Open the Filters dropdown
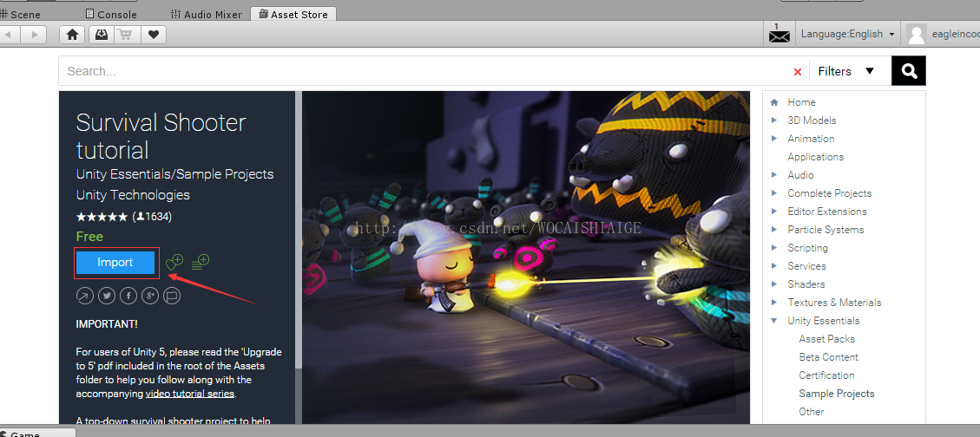The height and width of the screenshot is (437, 980). click(845, 71)
